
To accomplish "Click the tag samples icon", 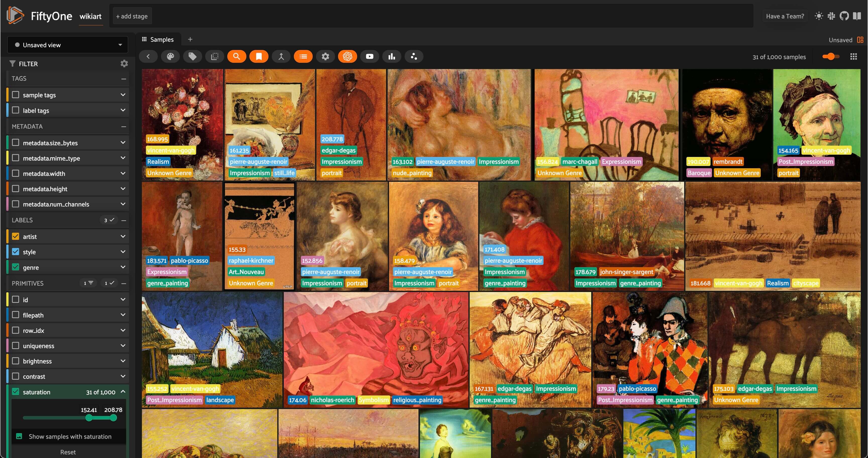I will point(192,56).
